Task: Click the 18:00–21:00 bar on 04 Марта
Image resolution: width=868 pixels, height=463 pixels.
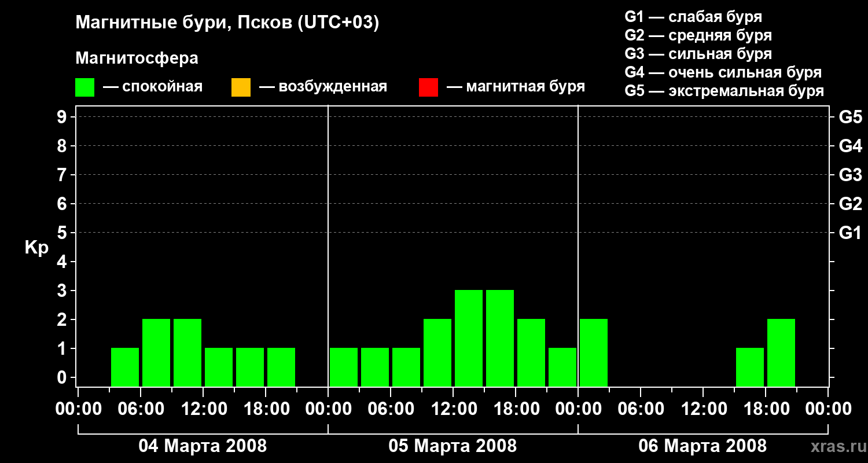Action: pyautogui.click(x=281, y=367)
